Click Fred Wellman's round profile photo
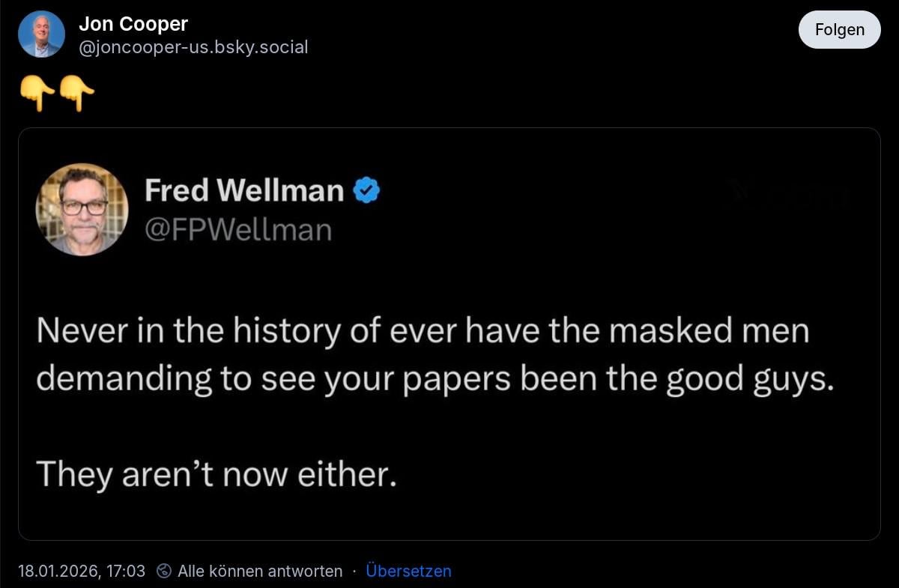The image size is (899, 588). [82, 209]
